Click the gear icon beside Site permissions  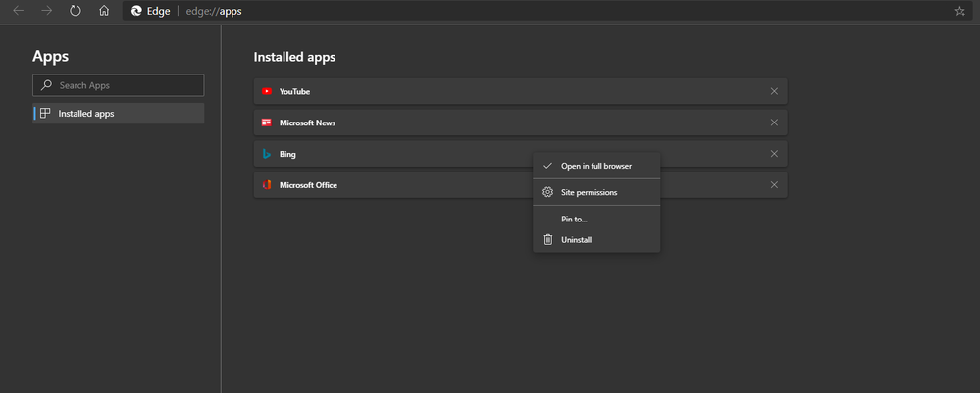point(548,192)
